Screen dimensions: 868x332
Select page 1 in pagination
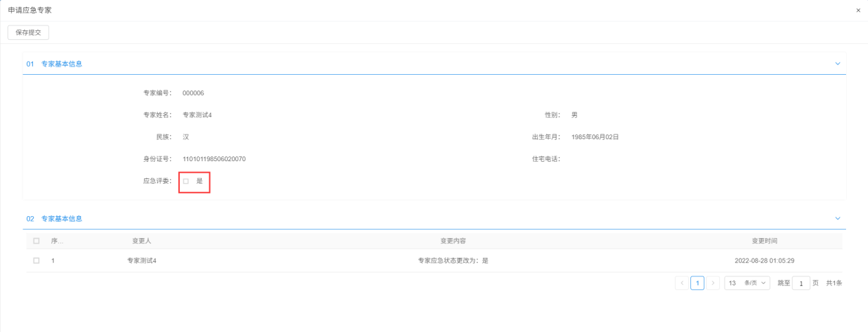tap(698, 283)
